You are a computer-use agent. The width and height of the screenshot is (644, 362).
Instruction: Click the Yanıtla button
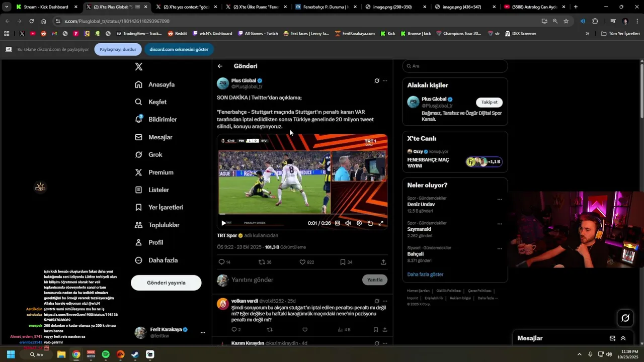[x=375, y=280]
